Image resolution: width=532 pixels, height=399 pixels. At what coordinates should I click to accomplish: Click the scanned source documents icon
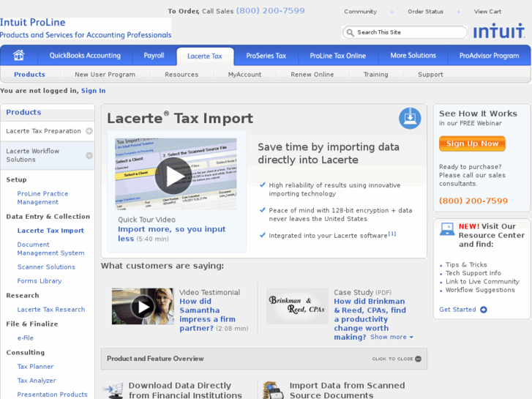coord(273,390)
